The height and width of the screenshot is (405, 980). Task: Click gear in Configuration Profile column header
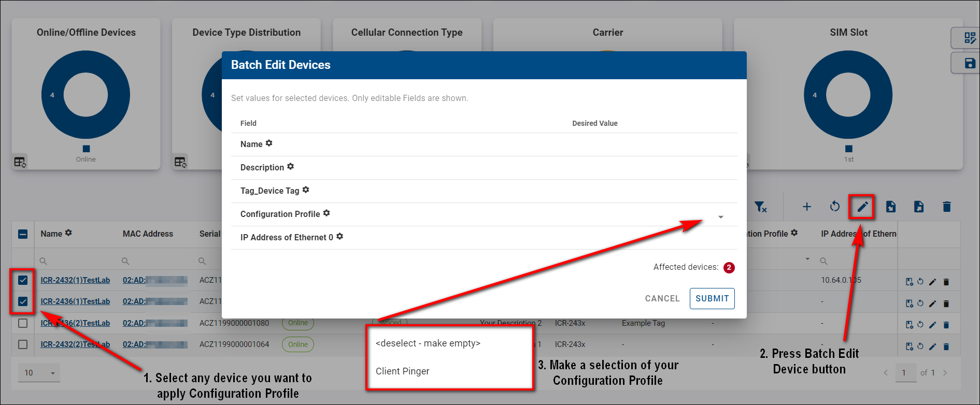(x=794, y=233)
